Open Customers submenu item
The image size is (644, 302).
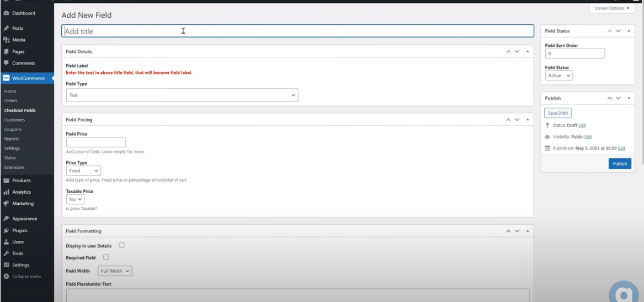(14, 120)
